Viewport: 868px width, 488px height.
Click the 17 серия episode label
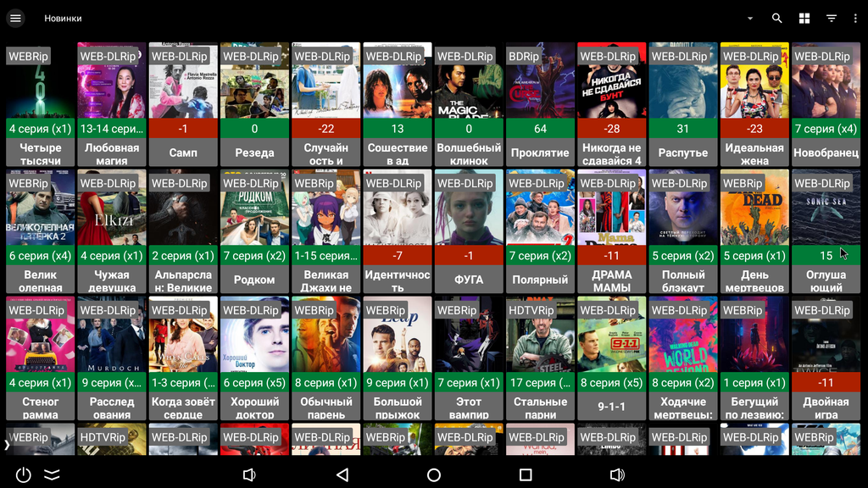coord(540,383)
